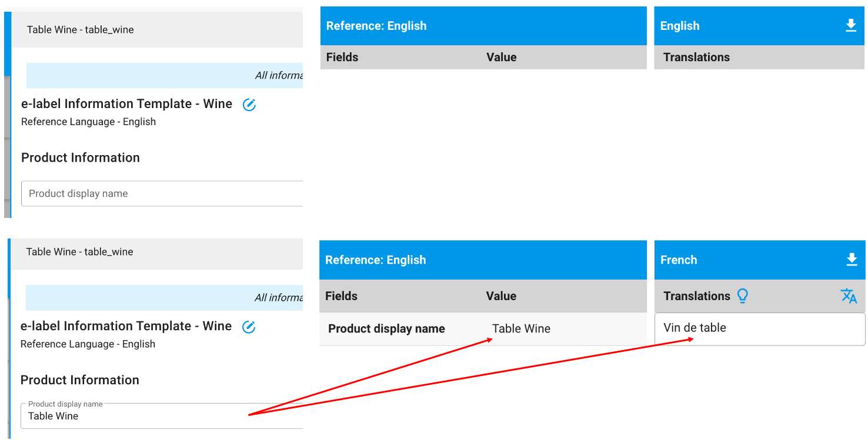Image resolution: width=868 pixels, height=440 pixels.
Task: Edit the e-label Information Template title
Action: tap(249, 104)
